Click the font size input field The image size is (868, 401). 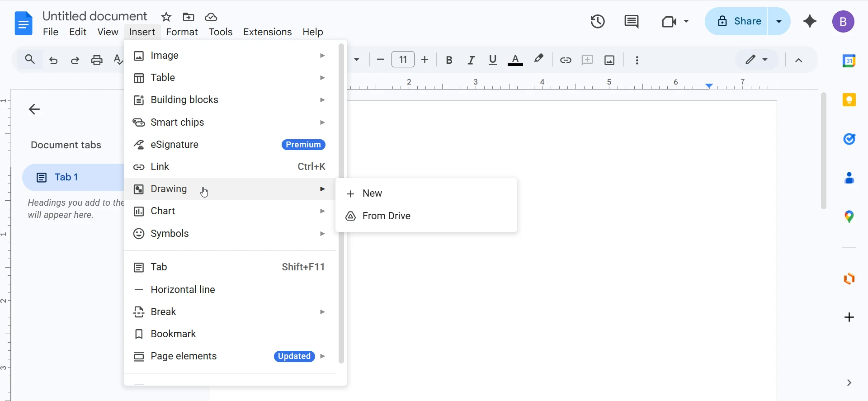tap(403, 60)
